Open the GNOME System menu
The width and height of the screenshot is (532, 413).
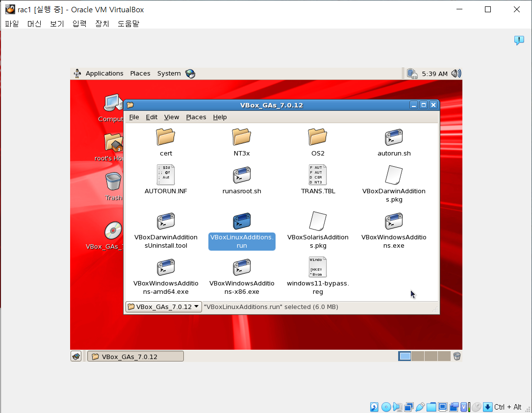169,73
